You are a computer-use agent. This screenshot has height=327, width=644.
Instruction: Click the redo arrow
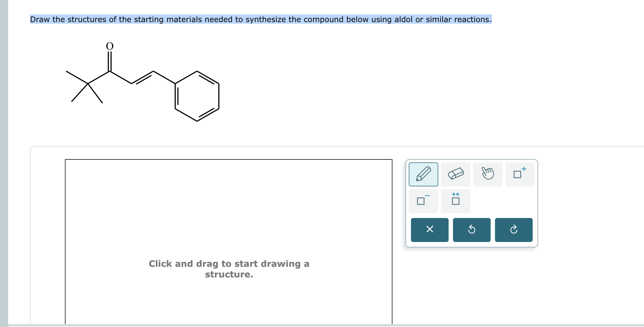pyautogui.click(x=514, y=230)
